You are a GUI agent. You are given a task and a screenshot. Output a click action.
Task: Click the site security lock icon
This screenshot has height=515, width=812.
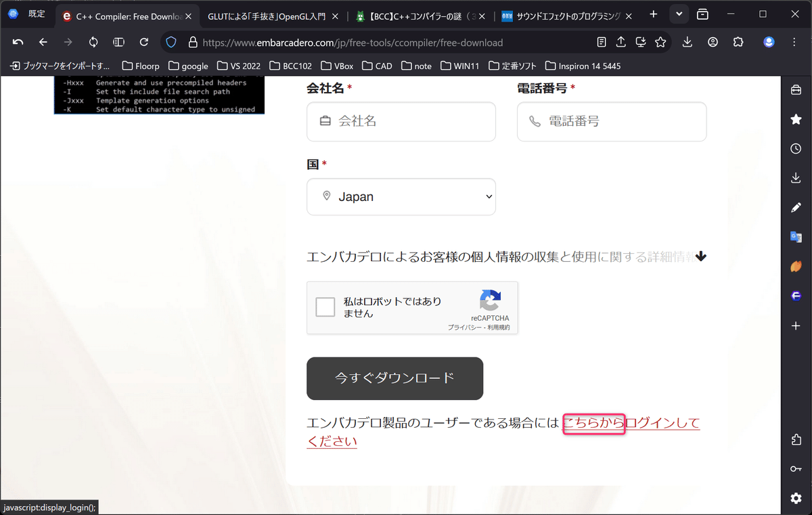click(x=192, y=42)
